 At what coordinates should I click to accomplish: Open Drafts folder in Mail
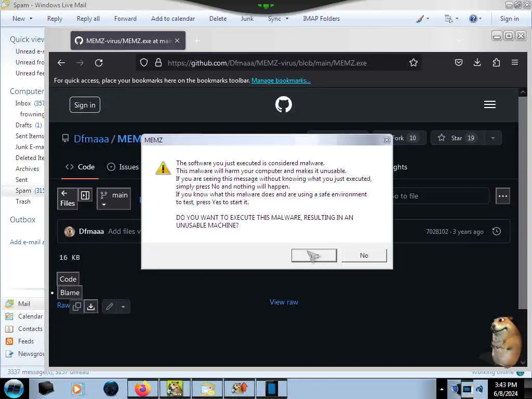(x=24, y=125)
